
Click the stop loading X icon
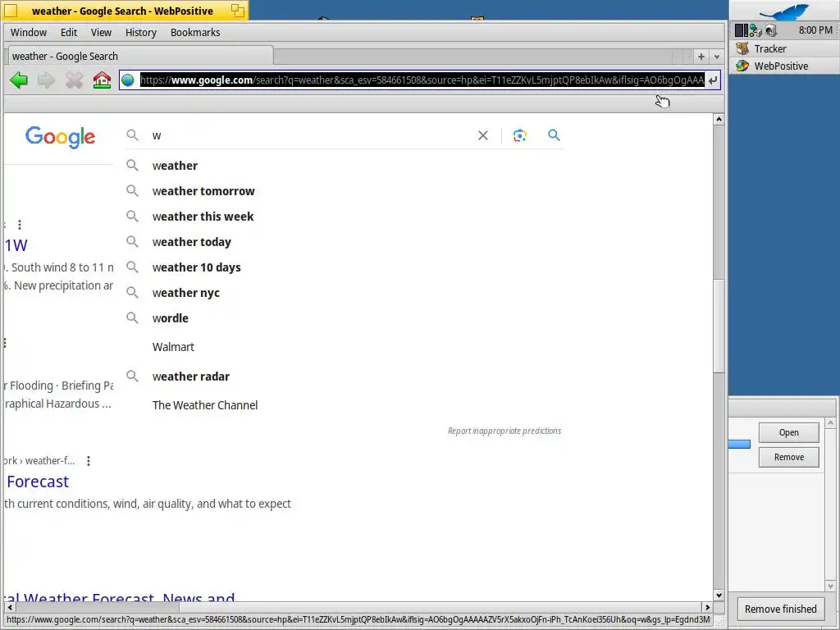tap(74, 80)
